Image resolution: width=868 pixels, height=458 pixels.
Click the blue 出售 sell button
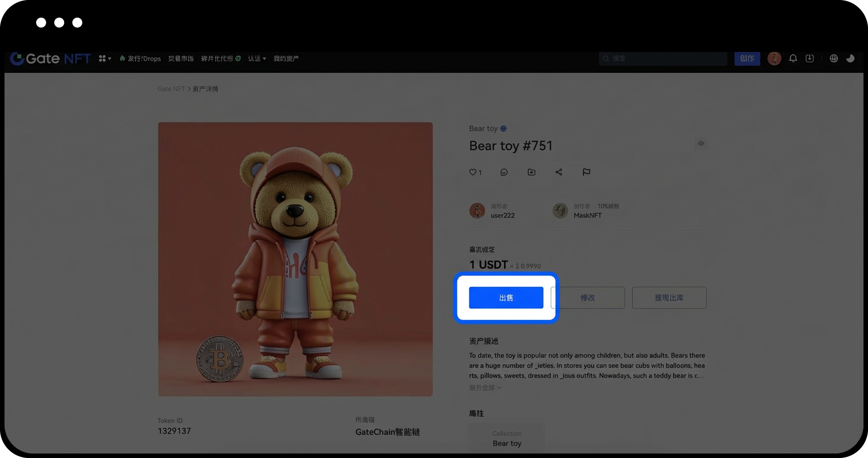click(506, 298)
